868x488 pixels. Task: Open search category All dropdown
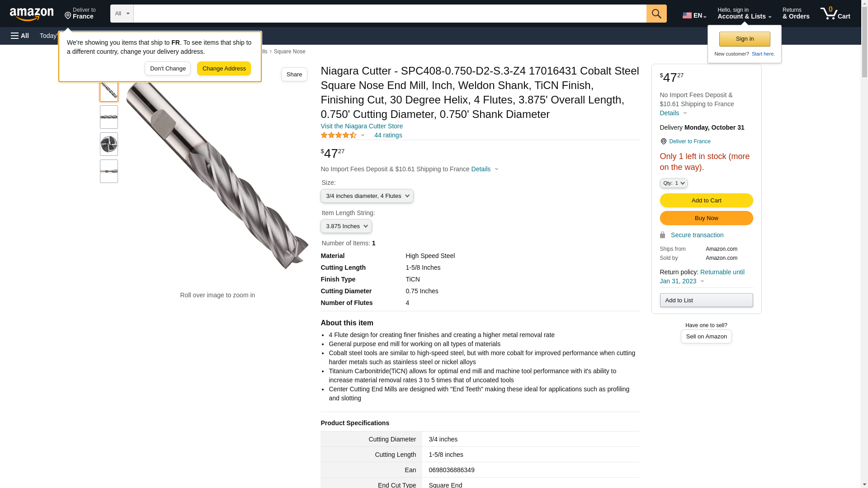(122, 14)
